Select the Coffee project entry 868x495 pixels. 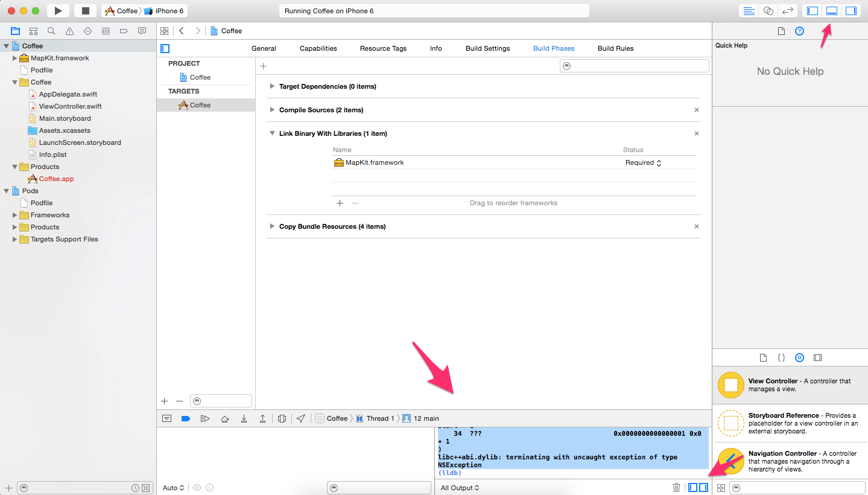tap(195, 77)
